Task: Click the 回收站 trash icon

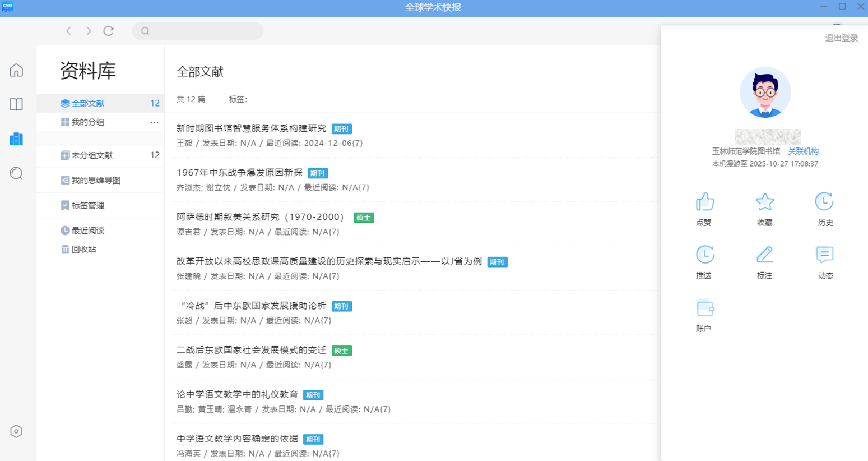Action: pos(65,250)
